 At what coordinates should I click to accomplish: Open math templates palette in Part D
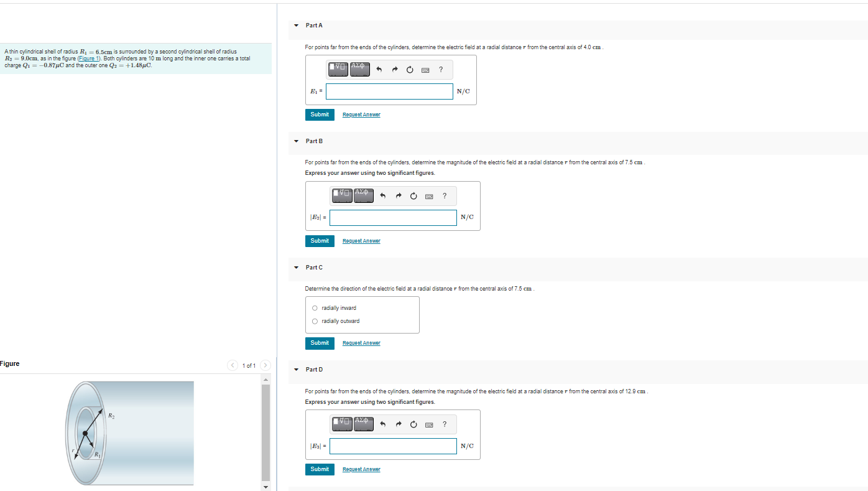pos(342,424)
